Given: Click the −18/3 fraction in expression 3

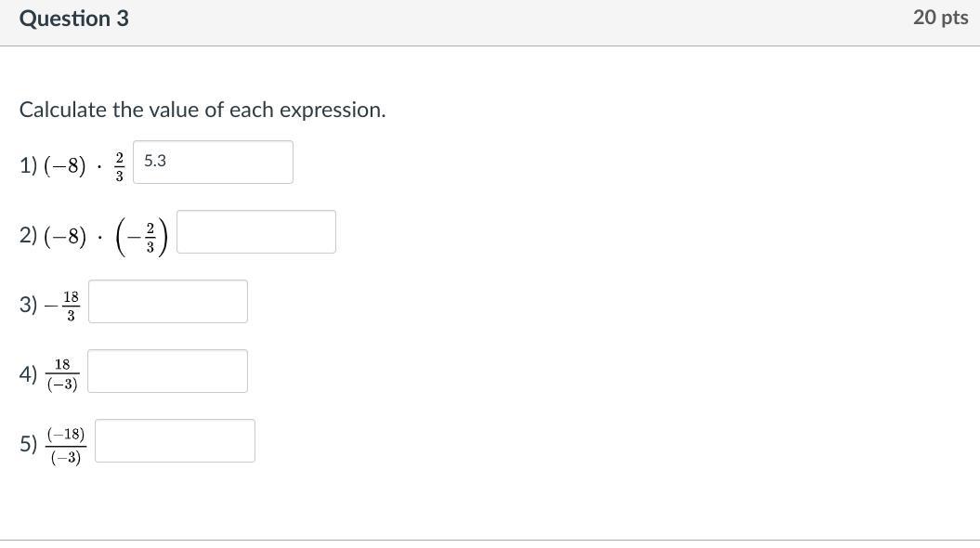Looking at the screenshot, I should tap(63, 306).
